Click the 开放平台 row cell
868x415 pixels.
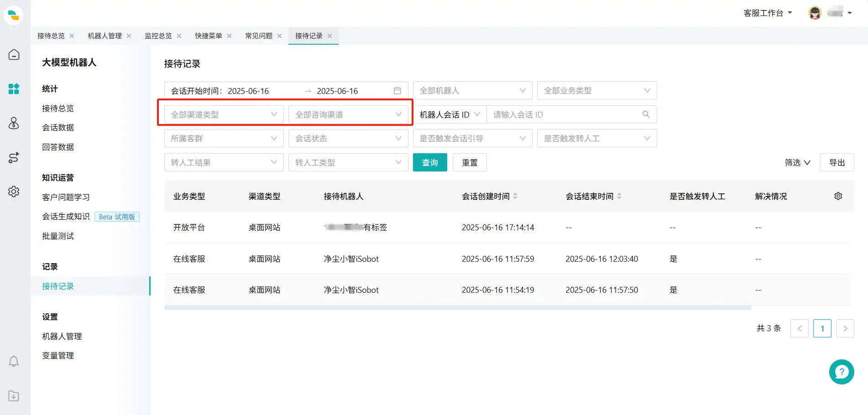189,227
